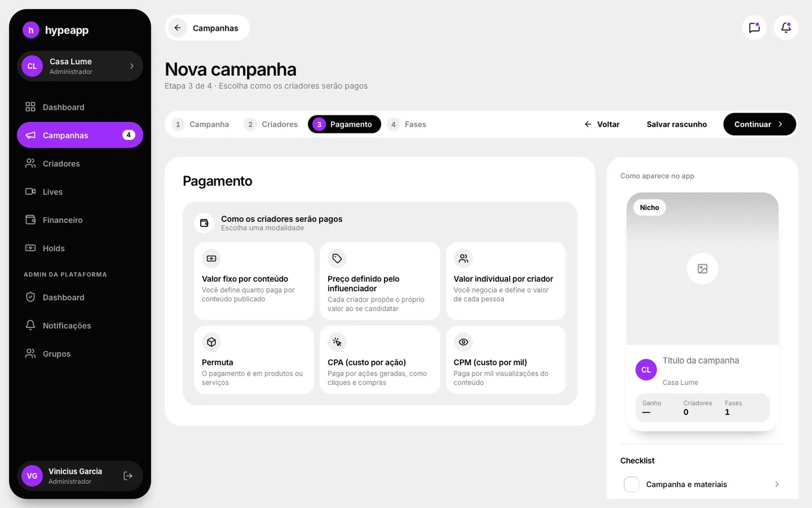Go to step 2 Criadores
Viewport: 812px width, 508px height.
[x=271, y=124]
